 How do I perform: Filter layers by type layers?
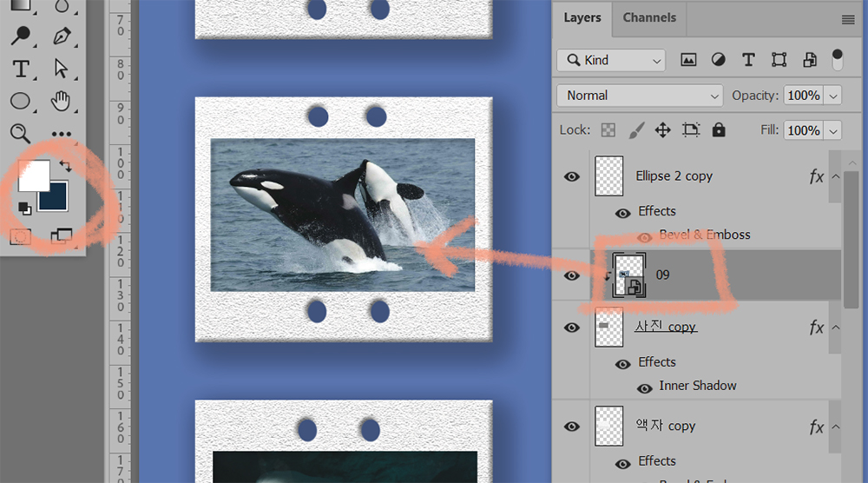click(748, 60)
